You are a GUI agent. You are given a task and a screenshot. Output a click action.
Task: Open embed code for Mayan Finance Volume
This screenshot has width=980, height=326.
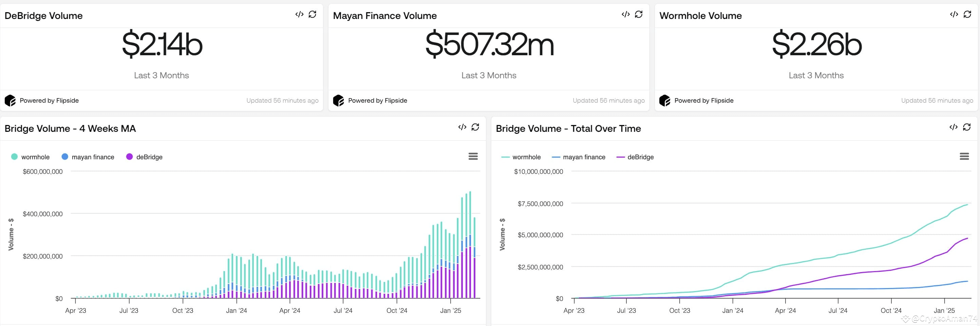(x=625, y=15)
